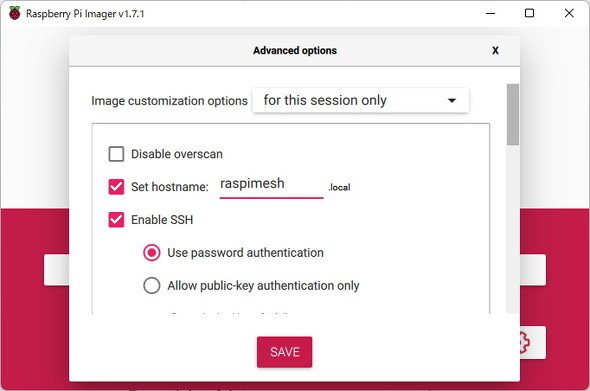590x391 pixels.
Task: Click the Advanced options dialog title
Action: click(x=295, y=50)
